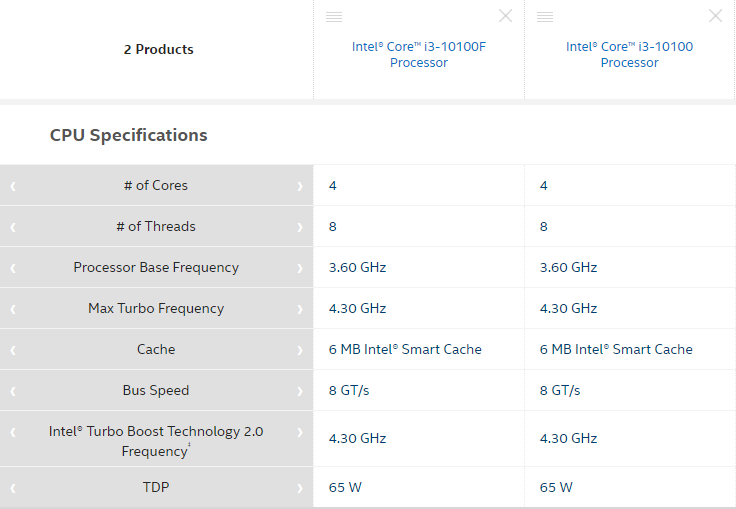Click left chevron on Cache row
This screenshot has height=509, width=736.
point(13,350)
